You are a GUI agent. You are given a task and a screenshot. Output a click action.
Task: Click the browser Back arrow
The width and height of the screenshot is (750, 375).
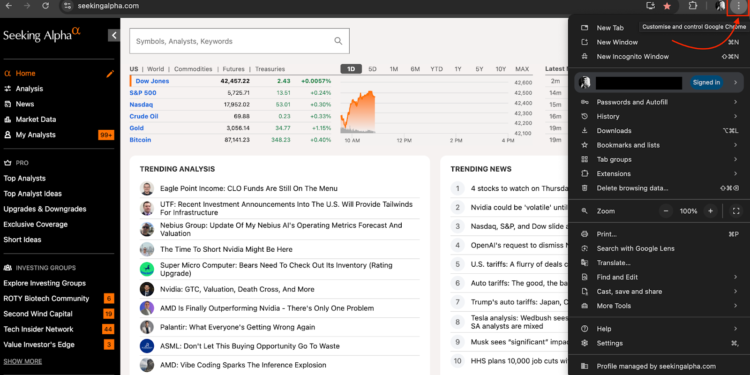8,6
